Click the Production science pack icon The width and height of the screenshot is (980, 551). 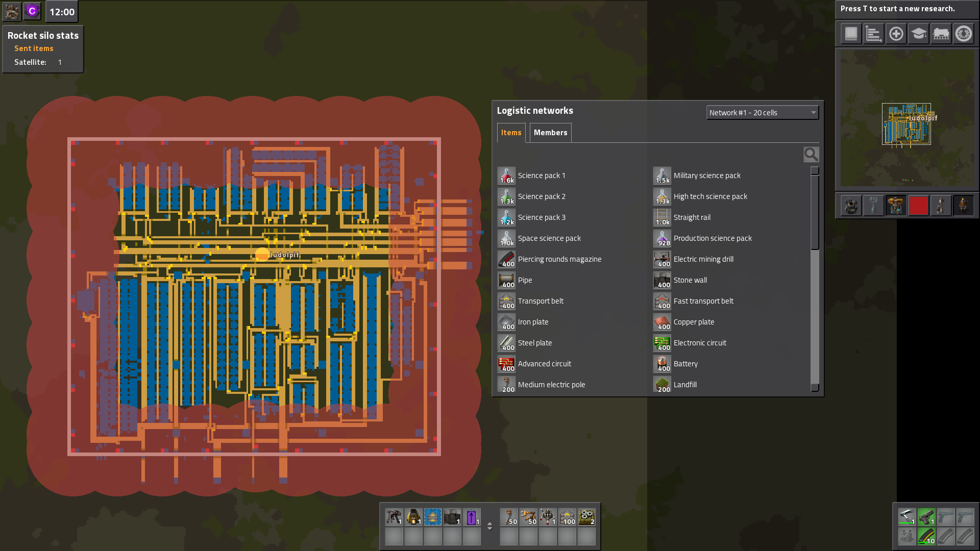point(662,238)
